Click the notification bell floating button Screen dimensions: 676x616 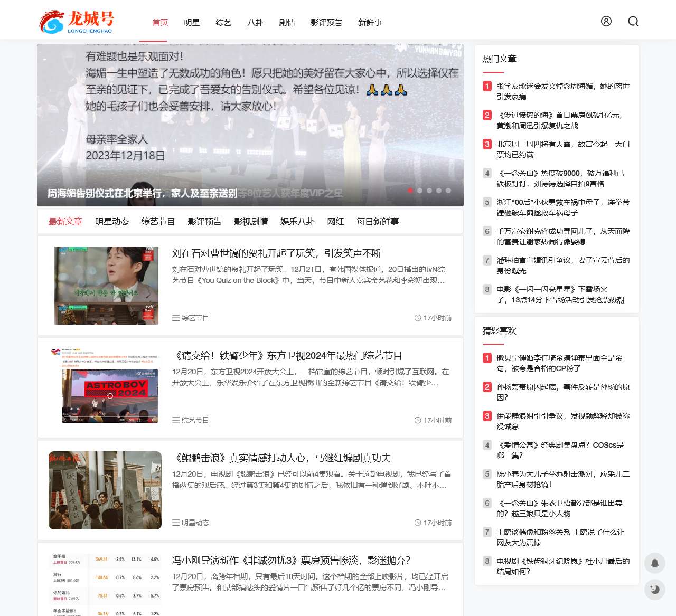point(655,563)
